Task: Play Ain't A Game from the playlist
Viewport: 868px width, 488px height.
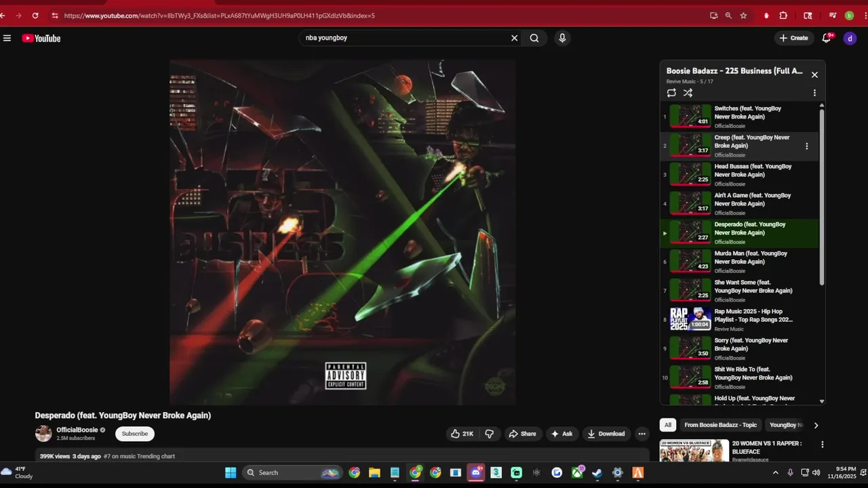Action: coord(739,203)
